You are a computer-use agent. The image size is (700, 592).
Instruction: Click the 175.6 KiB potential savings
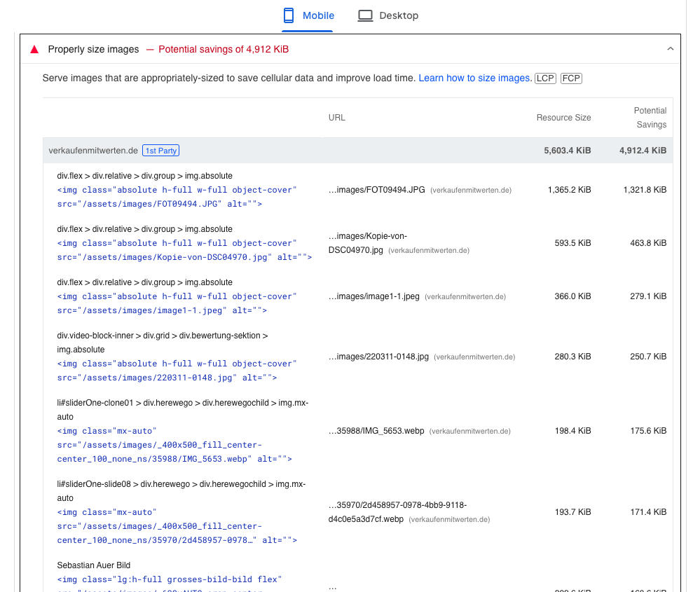click(x=648, y=431)
